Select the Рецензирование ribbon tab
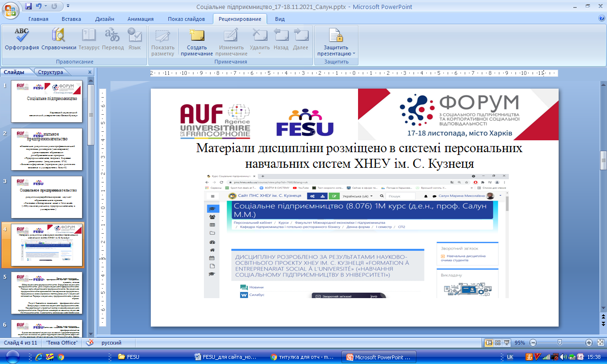The height and width of the screenshot is (364, 607). click(x=239, y=19)
